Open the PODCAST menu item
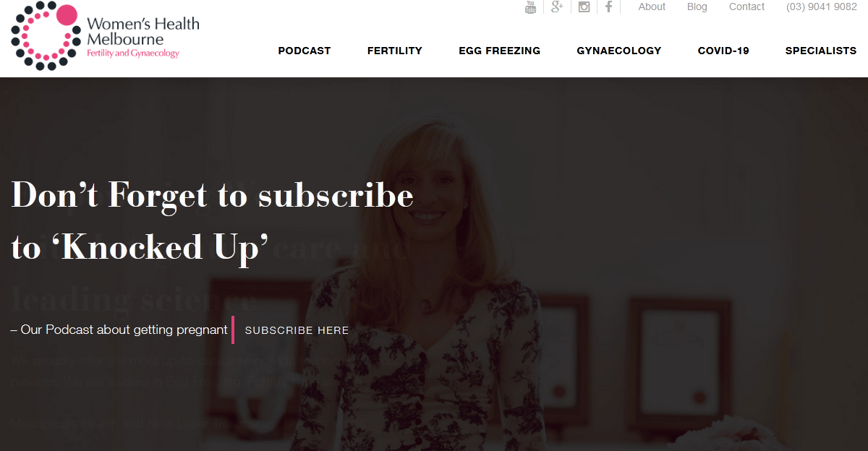868x451 pixels. 305,51
